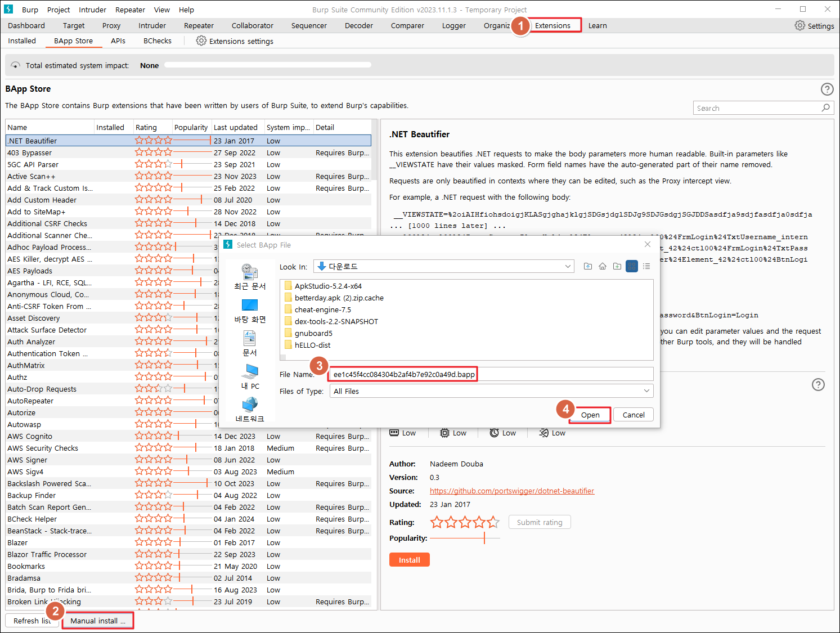Open the 네트워크 network shortcut
840x633 pixels.
(250, 410)
